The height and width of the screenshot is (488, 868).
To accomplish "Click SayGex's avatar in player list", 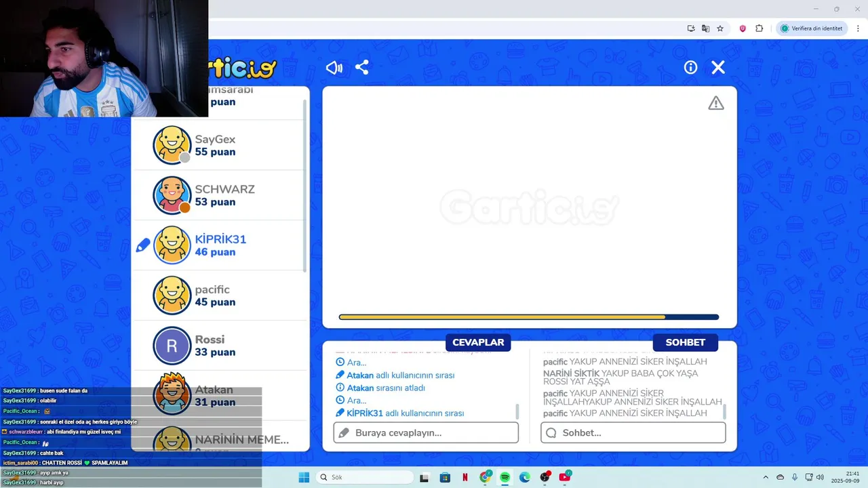I will pyautogui.click(x=172, y=145).
